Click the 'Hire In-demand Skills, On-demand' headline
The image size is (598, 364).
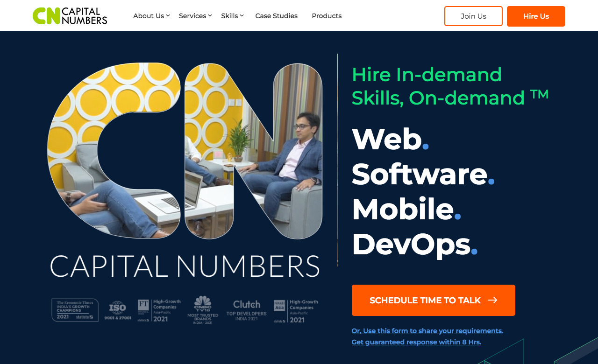point(450,86)
